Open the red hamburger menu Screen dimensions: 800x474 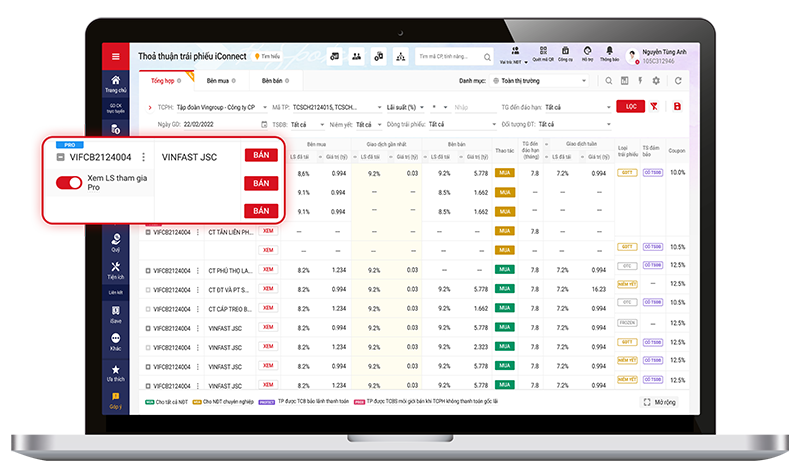[x=116, y=57]
